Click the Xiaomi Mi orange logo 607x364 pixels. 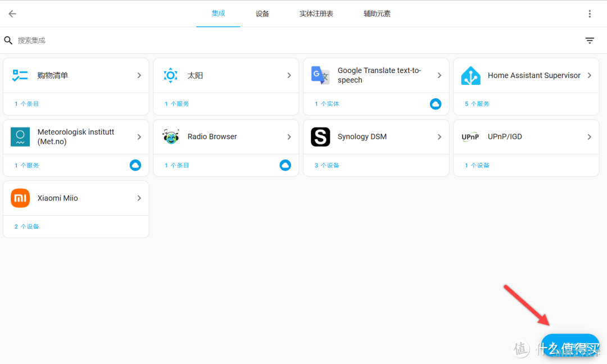tap(20, 198)
